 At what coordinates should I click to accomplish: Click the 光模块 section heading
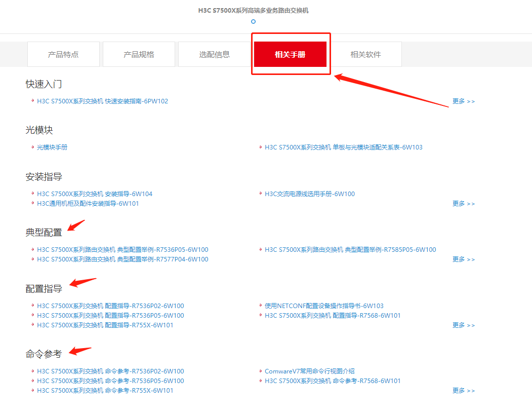tap(39, 130)
